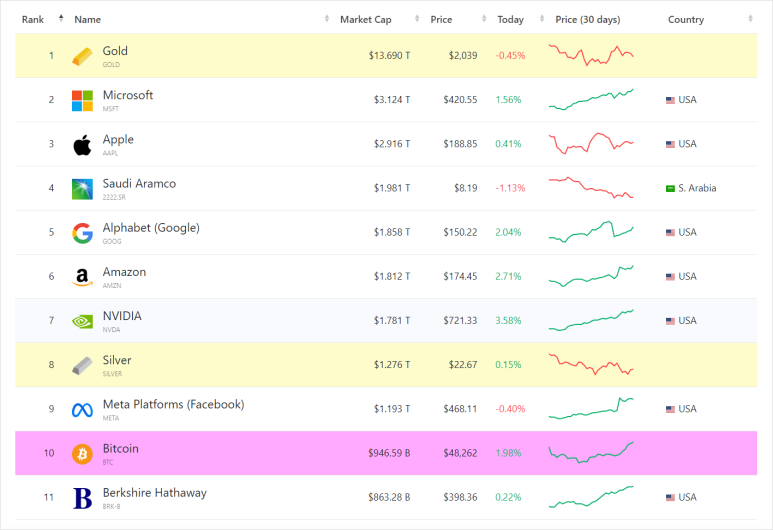773x530 pixels.
Task: Click the Name column header
Action: point(88,19)
